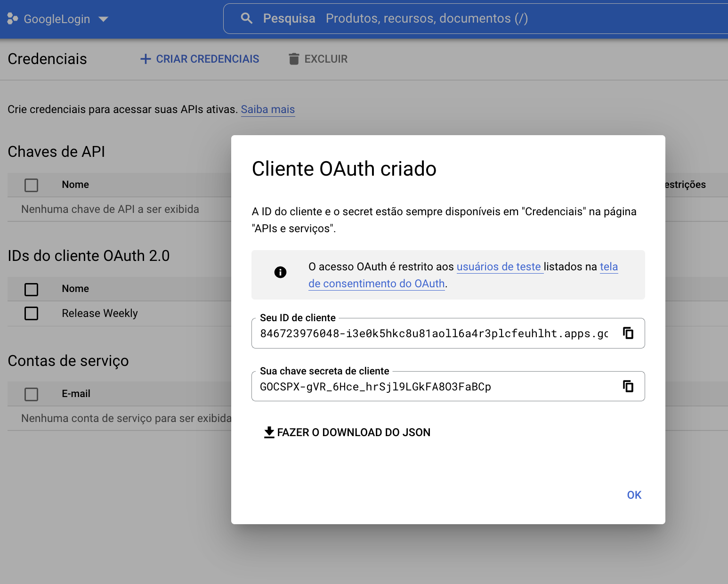Check the Release Weekly row checkbox
This screenshot has height=584, width=728.
pyautogui.click(x=31, y=313)
